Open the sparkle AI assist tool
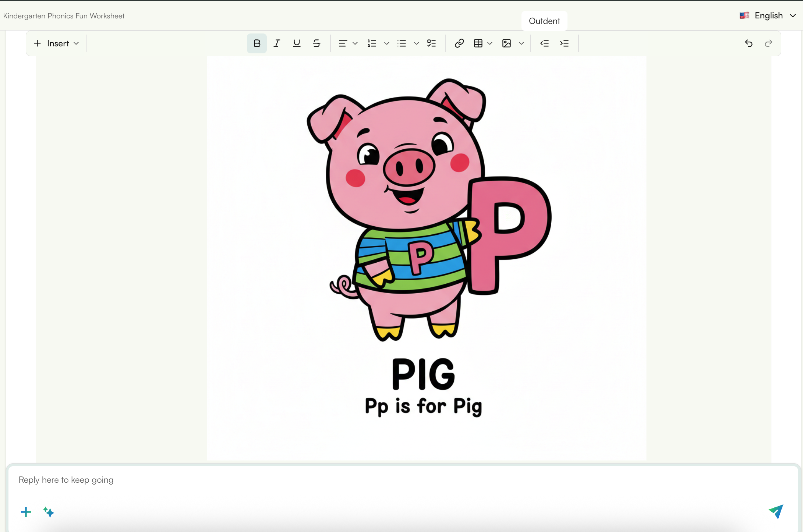This screenshot has width=803, height=532. click(48, 512)
